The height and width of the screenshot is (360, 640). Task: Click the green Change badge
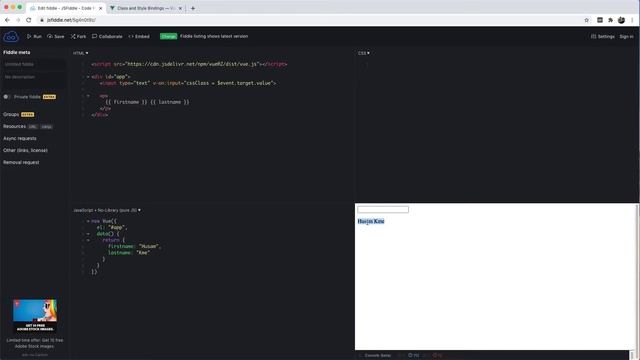coord(168,36)
